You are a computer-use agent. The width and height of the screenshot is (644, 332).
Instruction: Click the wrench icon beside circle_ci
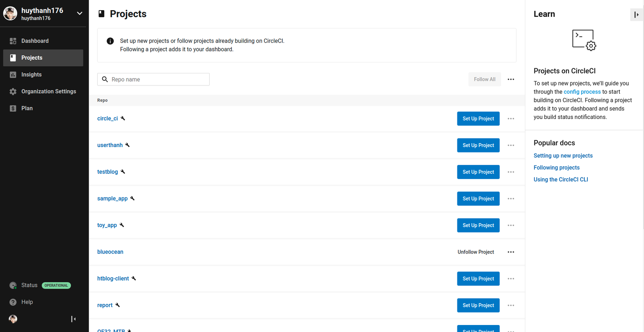(123, 119)
